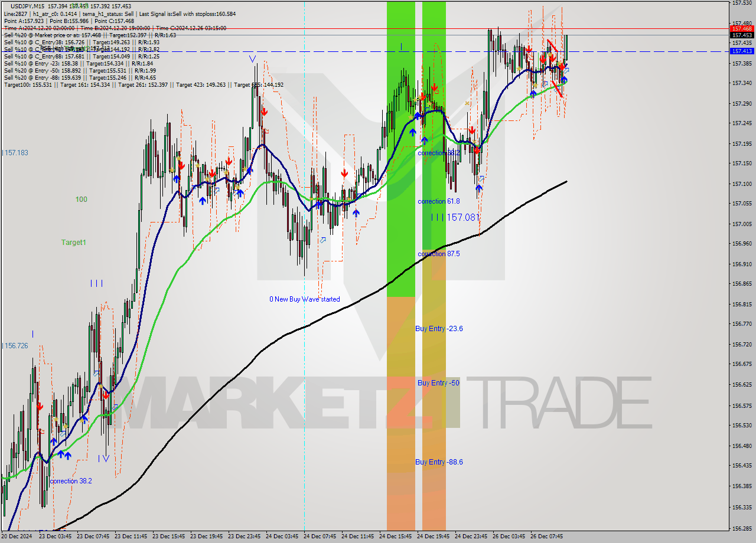Click the black 157.453 current price tag
Screen dimensions: 756x543
point(742,35)
